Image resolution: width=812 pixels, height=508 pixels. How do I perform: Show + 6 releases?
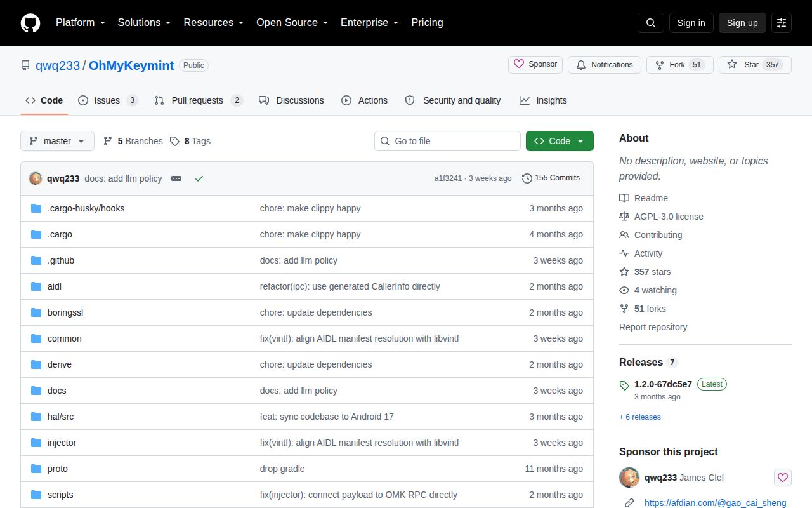(639, 417)
